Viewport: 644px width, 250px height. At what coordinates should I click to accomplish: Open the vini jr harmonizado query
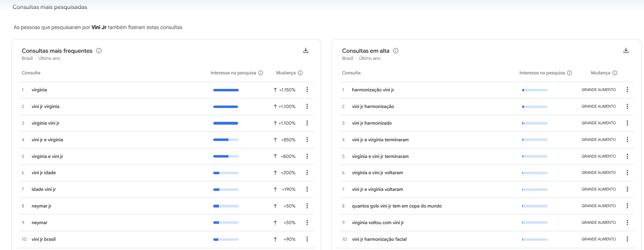click(372, 123)
